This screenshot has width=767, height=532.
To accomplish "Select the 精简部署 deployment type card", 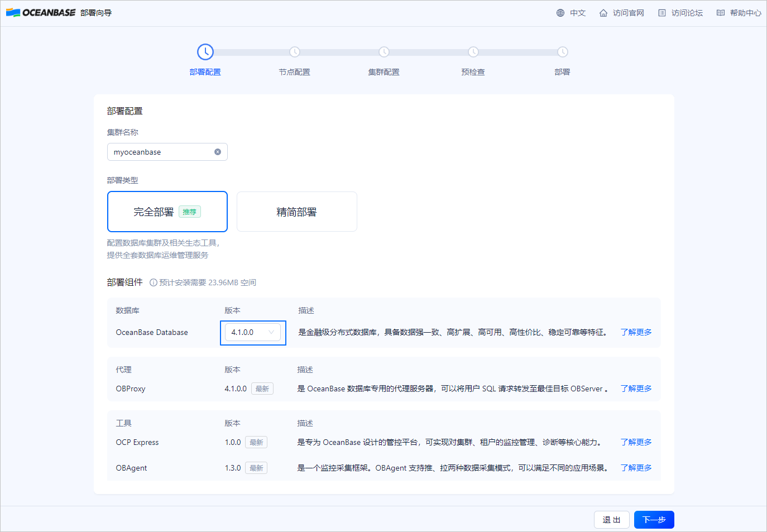I will pos(296,212).
